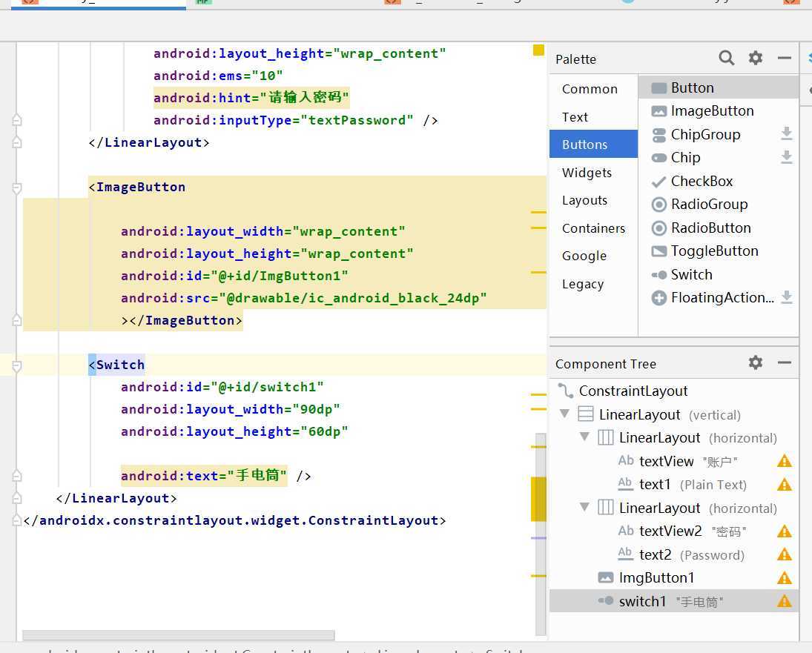Screen dimensions: 812x653
Task: Fold the Switch tag in the gutter
Action: click(16, 366)
